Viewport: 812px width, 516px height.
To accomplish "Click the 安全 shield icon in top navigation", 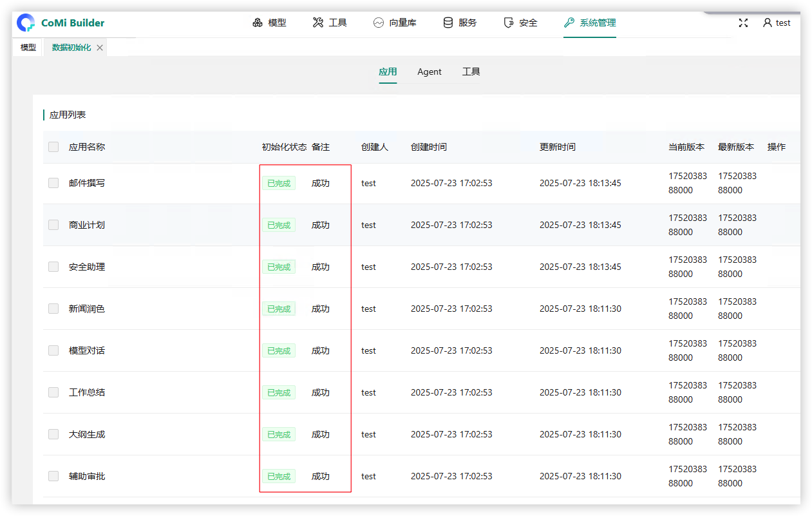I will (x=509, y=23).
